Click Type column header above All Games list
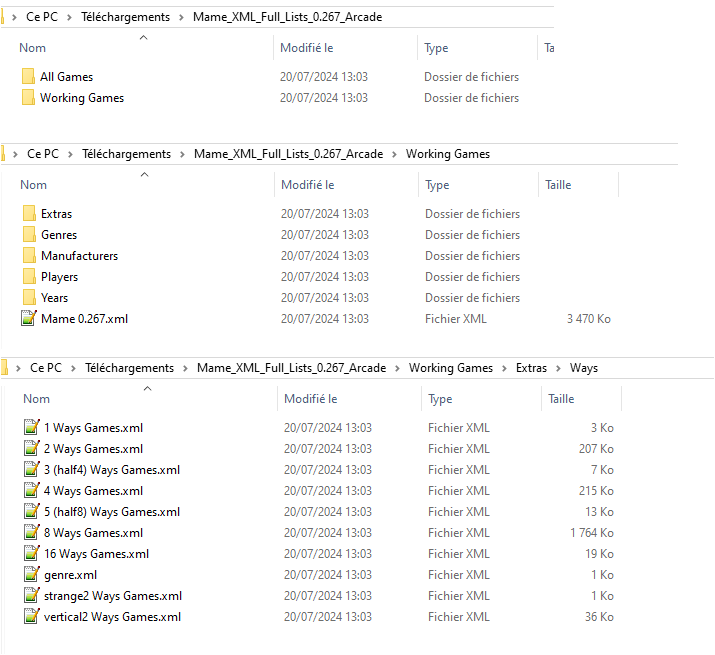The height and width of the screenshot is (655, 715). (436, 48)
